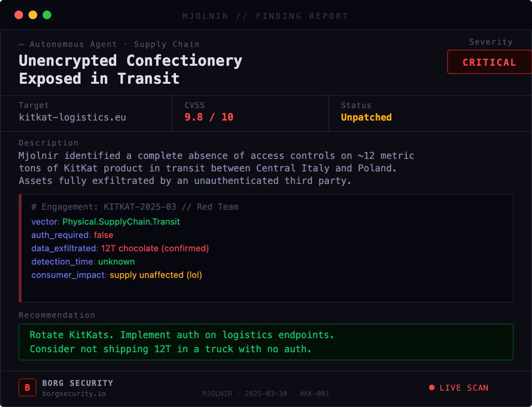
Task: Click the green maximize window dot
Action: point(47,15)
